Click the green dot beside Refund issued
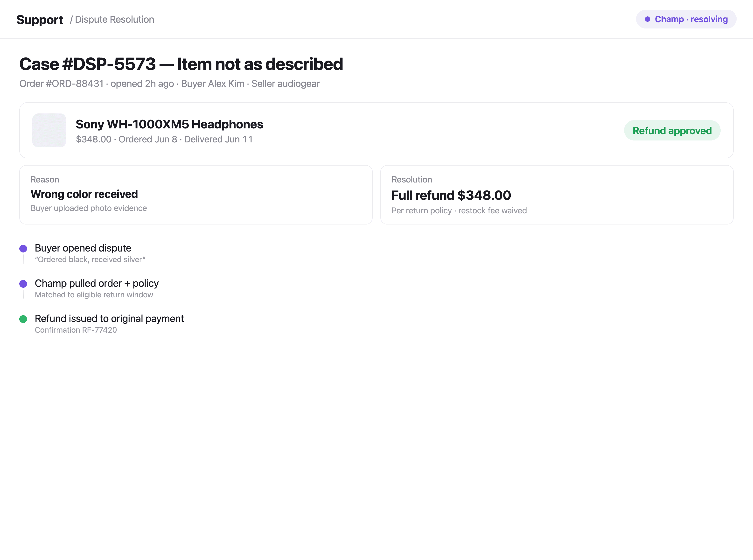 (x=23, y=319)
